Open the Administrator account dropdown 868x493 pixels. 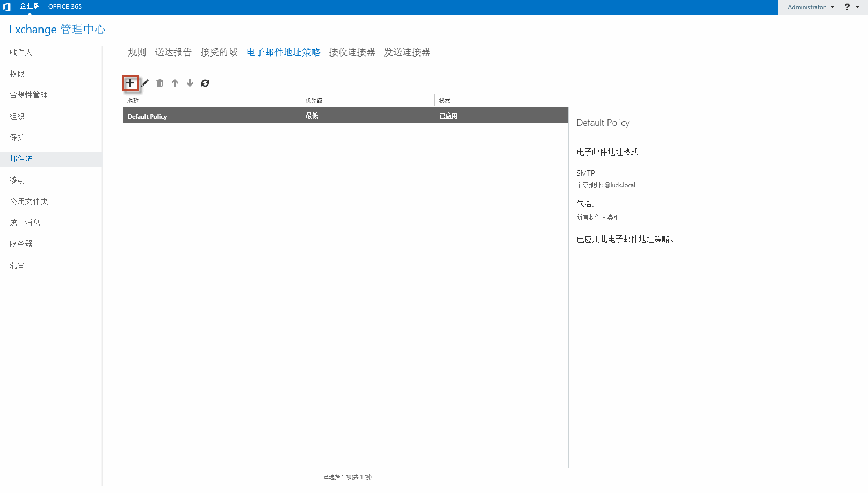[x=811, y=7]
